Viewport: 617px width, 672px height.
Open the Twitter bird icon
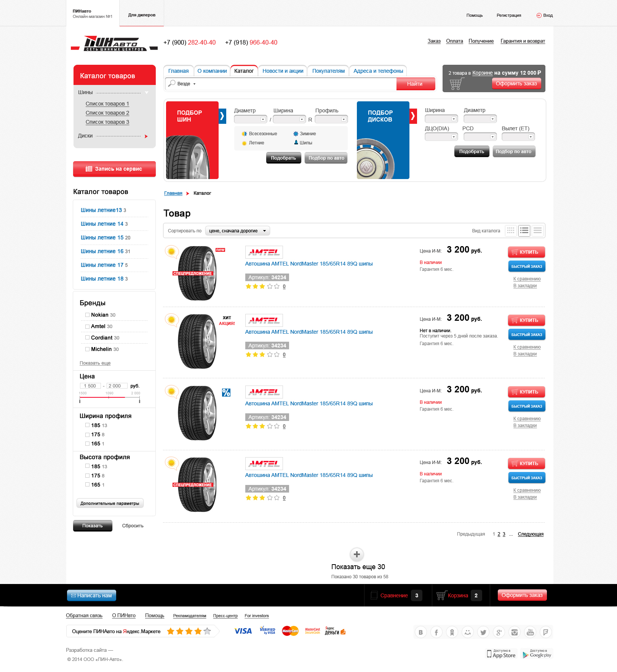tap(483, 632)
